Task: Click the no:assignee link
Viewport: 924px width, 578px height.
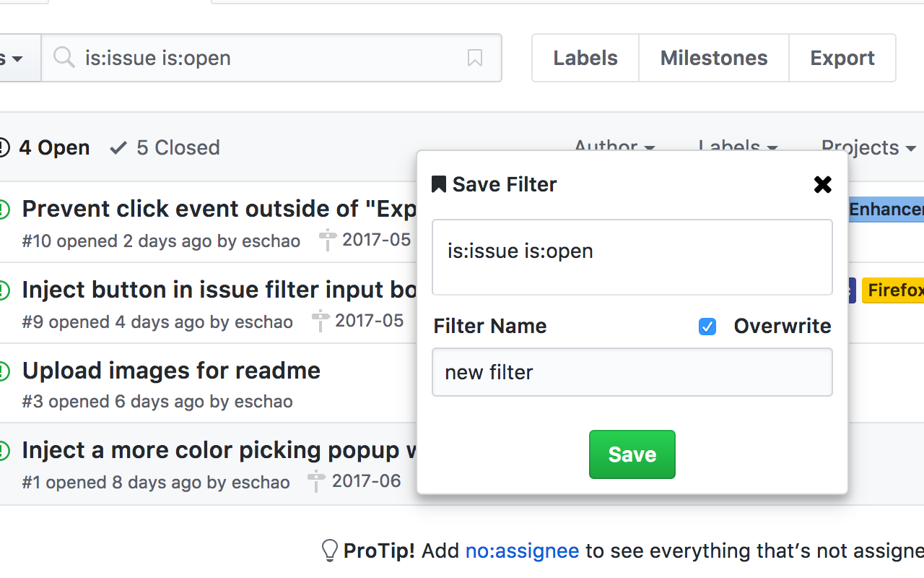Action: pyautogui.click(x=522, y=551)
